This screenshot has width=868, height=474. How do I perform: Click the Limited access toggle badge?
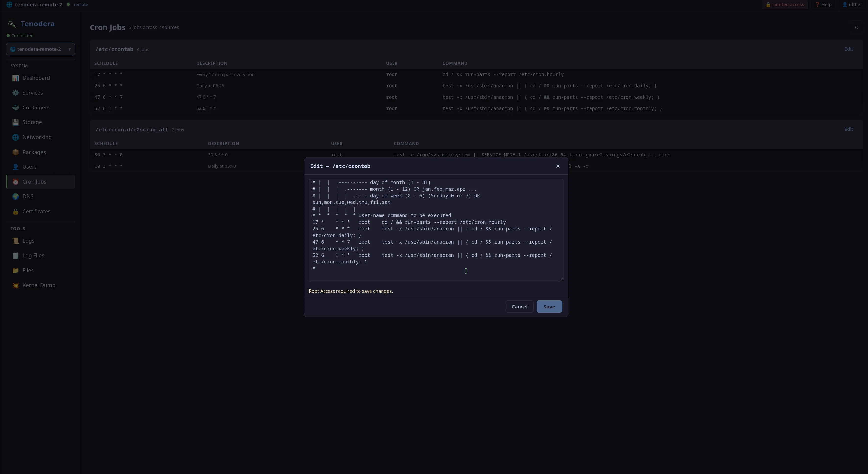(x=785, y=5)
